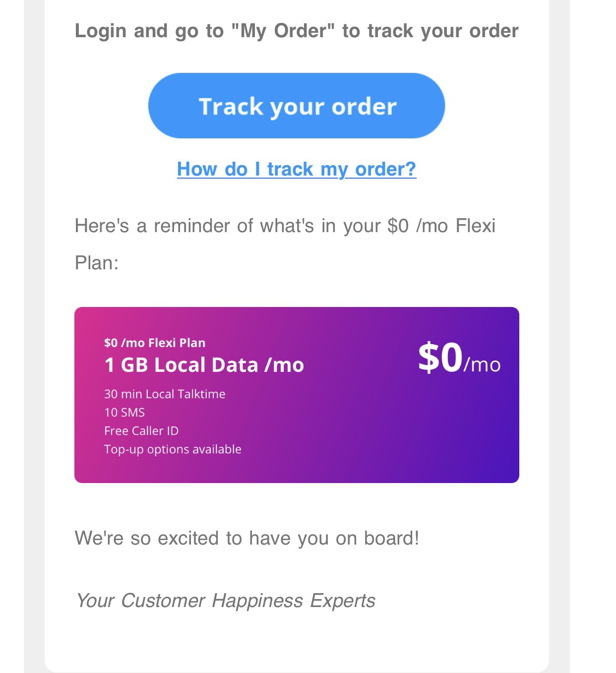Click the Top-up options available line
The height and width of the screenshot is (673, 616).
coord(173,449)
